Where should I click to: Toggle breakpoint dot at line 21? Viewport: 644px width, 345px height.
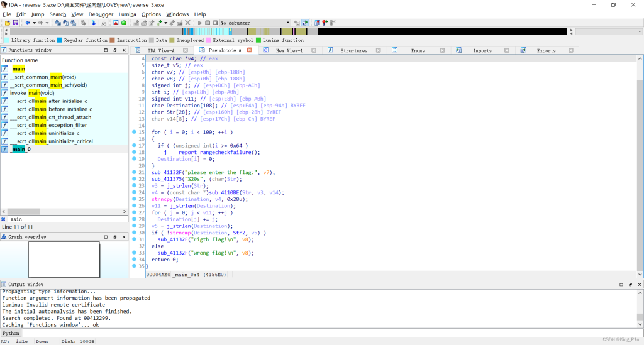pyautogui.click(x=135, y=172)
